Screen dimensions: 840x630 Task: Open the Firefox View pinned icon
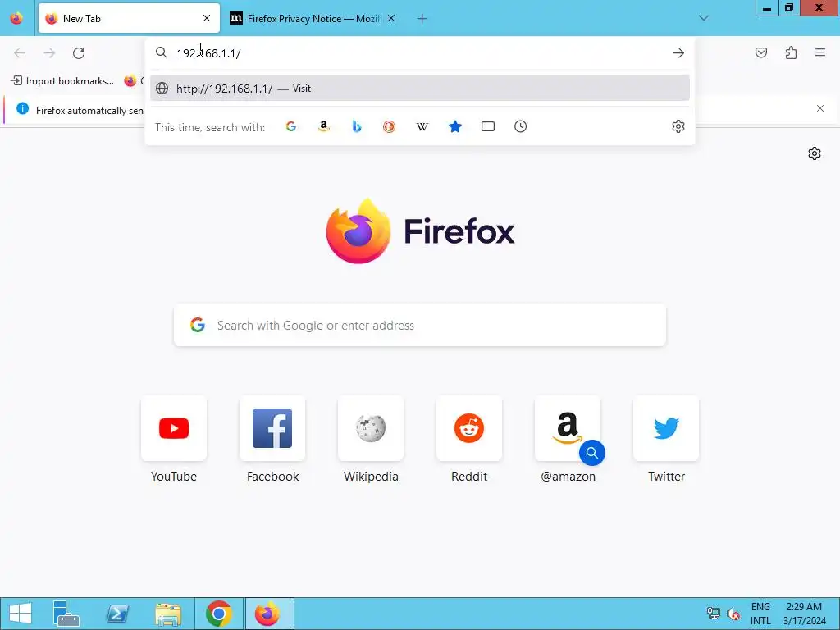point(16,18)
